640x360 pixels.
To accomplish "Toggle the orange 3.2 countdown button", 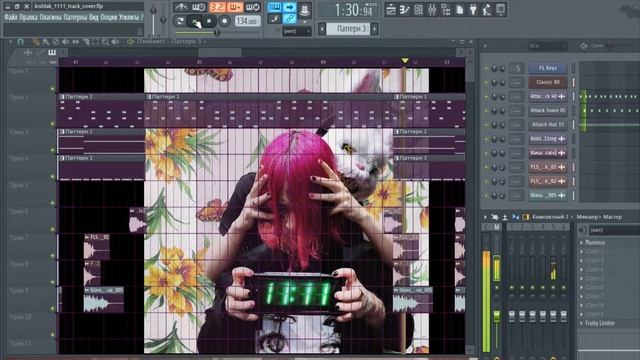I will click(217, 7).
